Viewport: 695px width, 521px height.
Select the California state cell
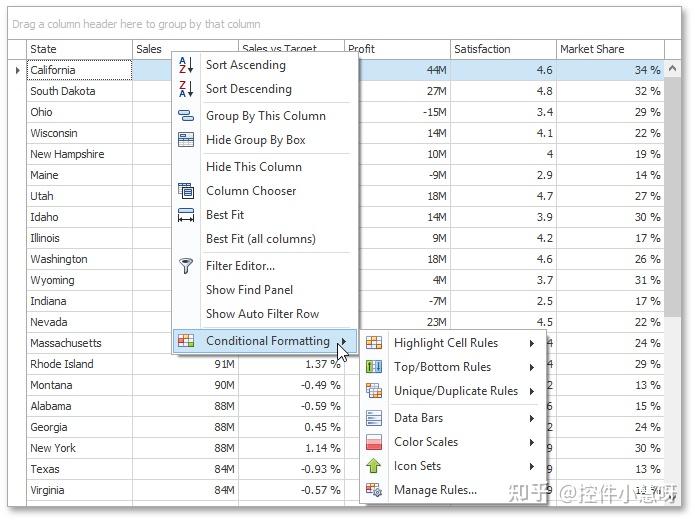coord(79,70)
